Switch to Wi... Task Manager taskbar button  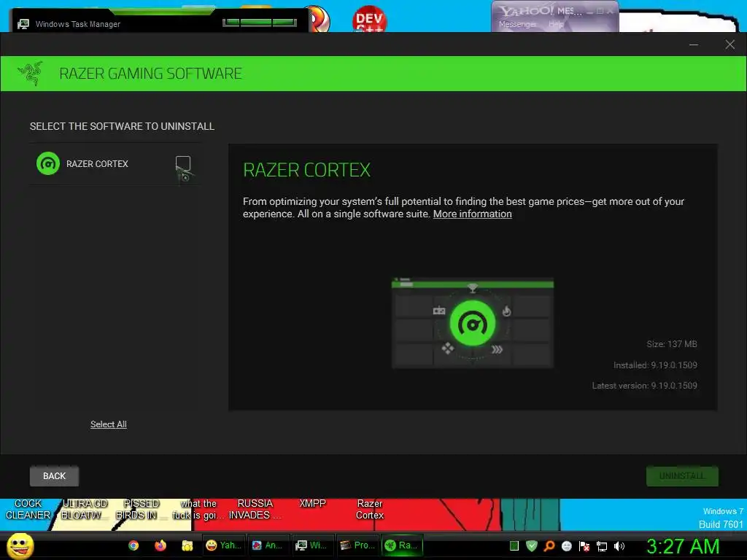[x=311, y=545]
